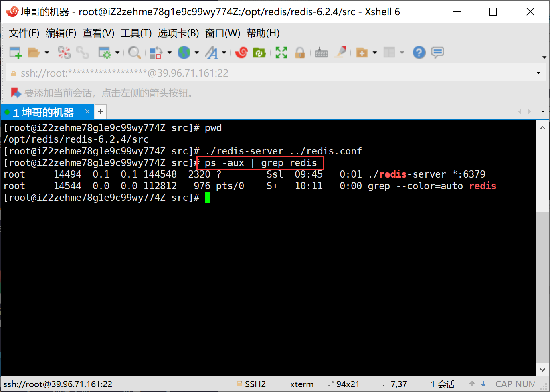Expand the address bar history dropdown
This screenshot has width=550, height=392.
[538, 73]
